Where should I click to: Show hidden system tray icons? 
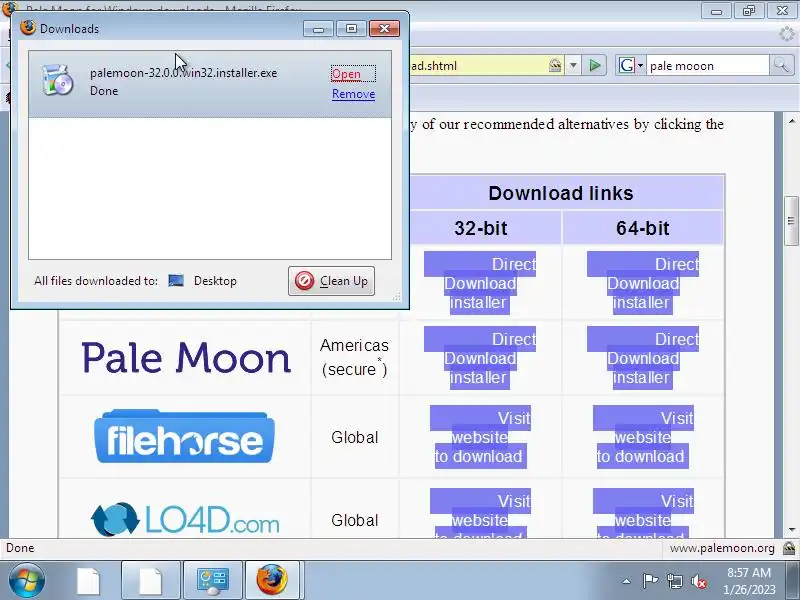pos(627,581)
